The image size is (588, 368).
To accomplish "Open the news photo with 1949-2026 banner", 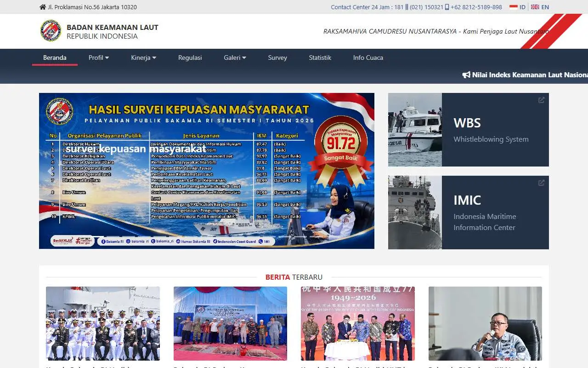I will click(x=358, y=323).
